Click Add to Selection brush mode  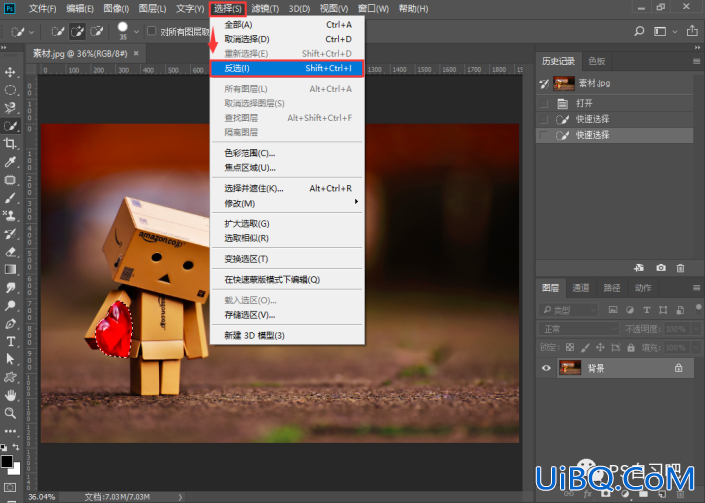click(x=77, y=31)
